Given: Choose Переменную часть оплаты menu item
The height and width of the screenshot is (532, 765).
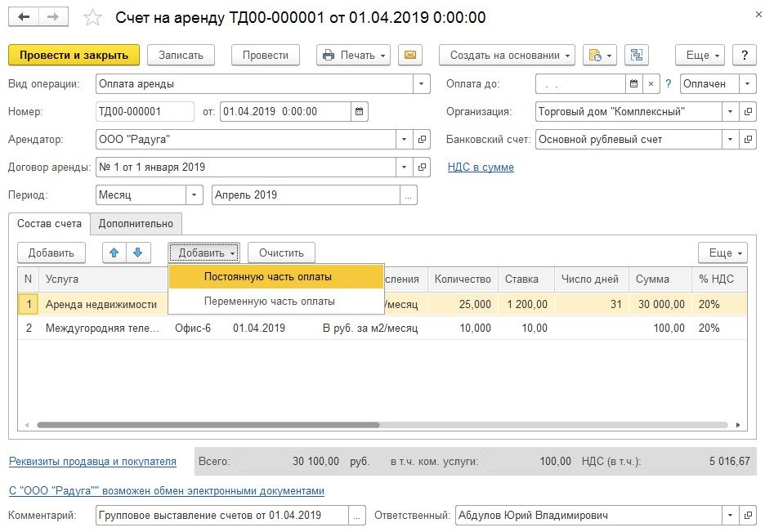Looking at the screenshot, I should (269, 301).
